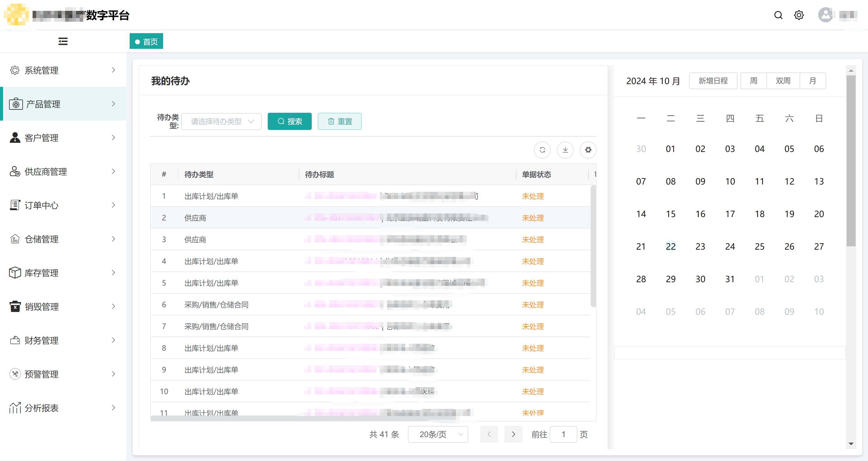Download the todo table via the download icon
Image resolution: width=868 pixels, height=461 pixels.
pyautogui.click(x=565, y=150)
